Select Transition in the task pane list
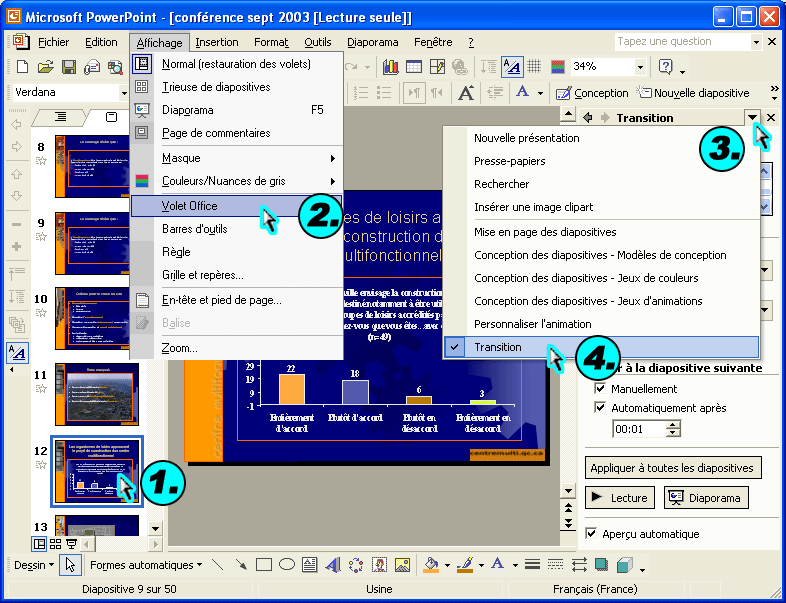 [602, 347]
